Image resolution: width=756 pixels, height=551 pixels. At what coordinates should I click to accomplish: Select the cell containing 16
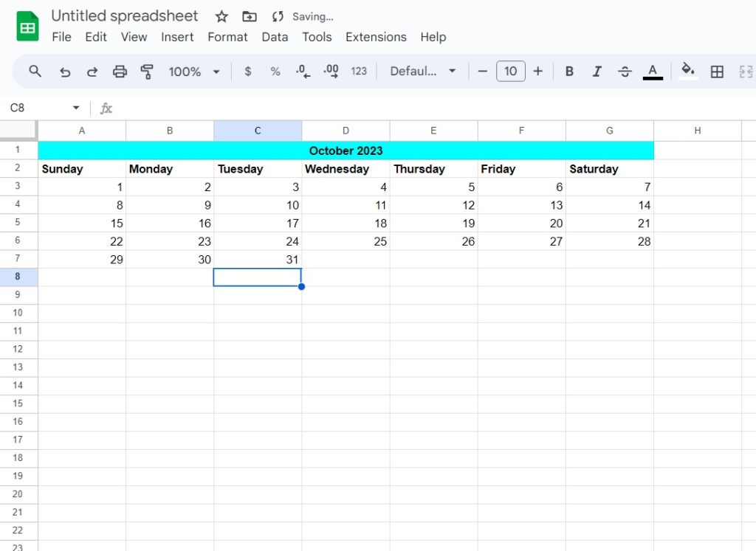pos(170,223)
